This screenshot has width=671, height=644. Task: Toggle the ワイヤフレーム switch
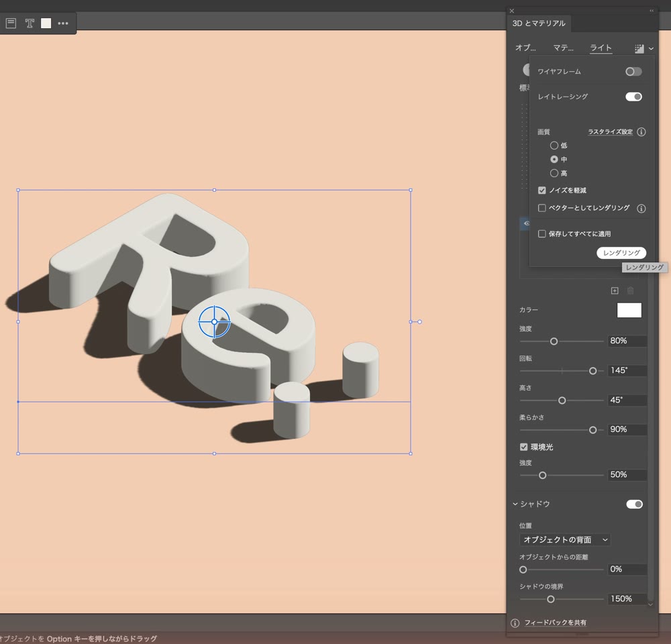click(x=633, y=72)
